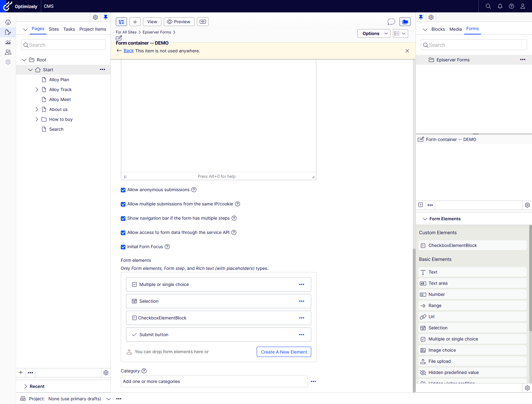Expand the Alloy Track tree node
Viewport: 532px width, 404px height.
click(x=37, y=90)
